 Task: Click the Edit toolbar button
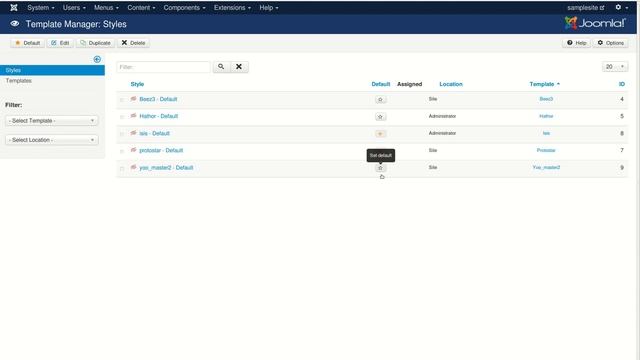click(x=60, y=43)
